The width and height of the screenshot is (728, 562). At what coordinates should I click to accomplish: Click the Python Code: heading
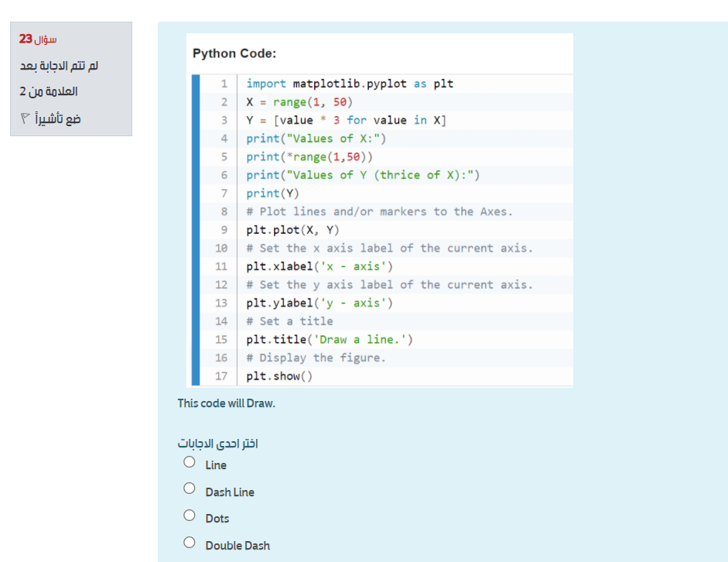point(234,53)
